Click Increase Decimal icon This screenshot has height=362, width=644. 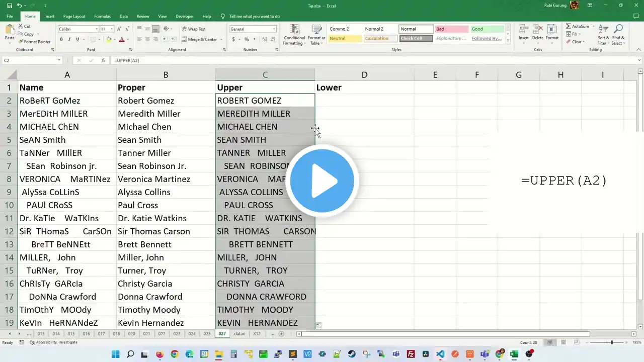click(x=264, y=39)
